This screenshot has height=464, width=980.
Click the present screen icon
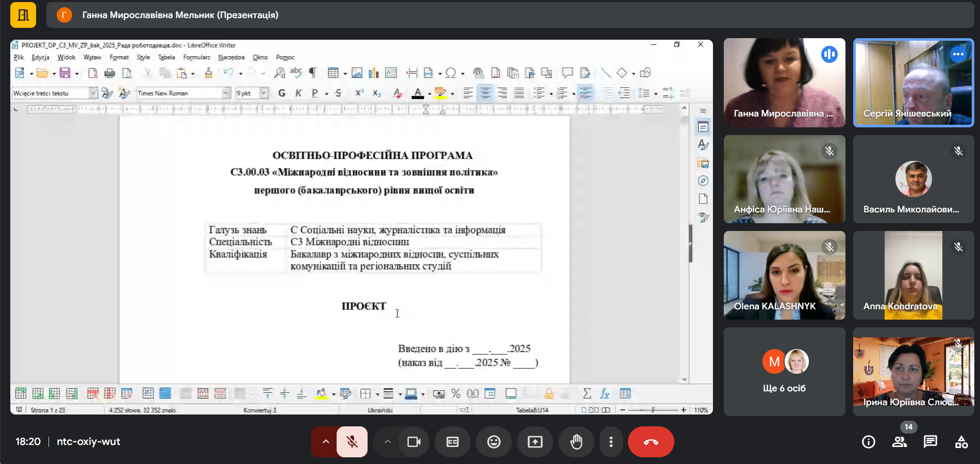click(535, 442)
